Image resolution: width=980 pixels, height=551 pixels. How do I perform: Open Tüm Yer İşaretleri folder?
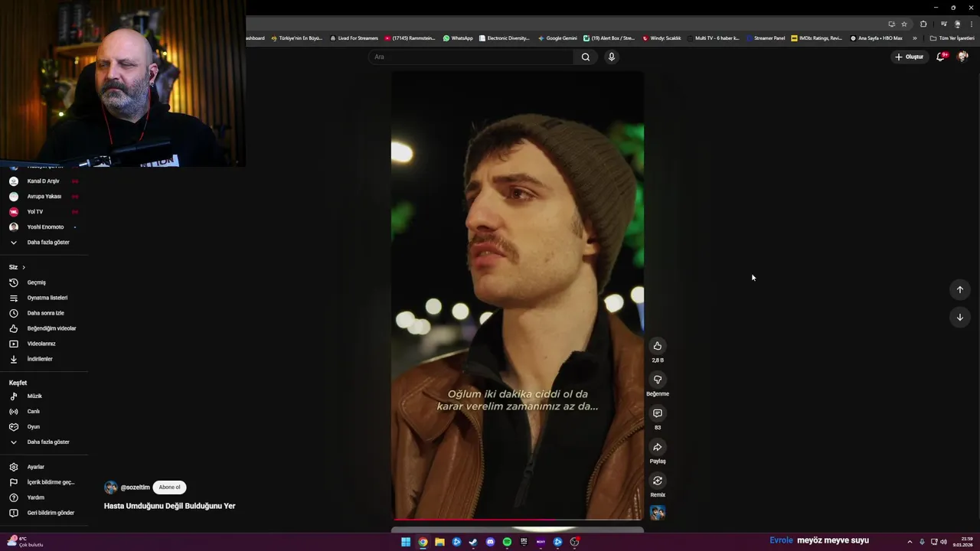click(x=952, y=38)
